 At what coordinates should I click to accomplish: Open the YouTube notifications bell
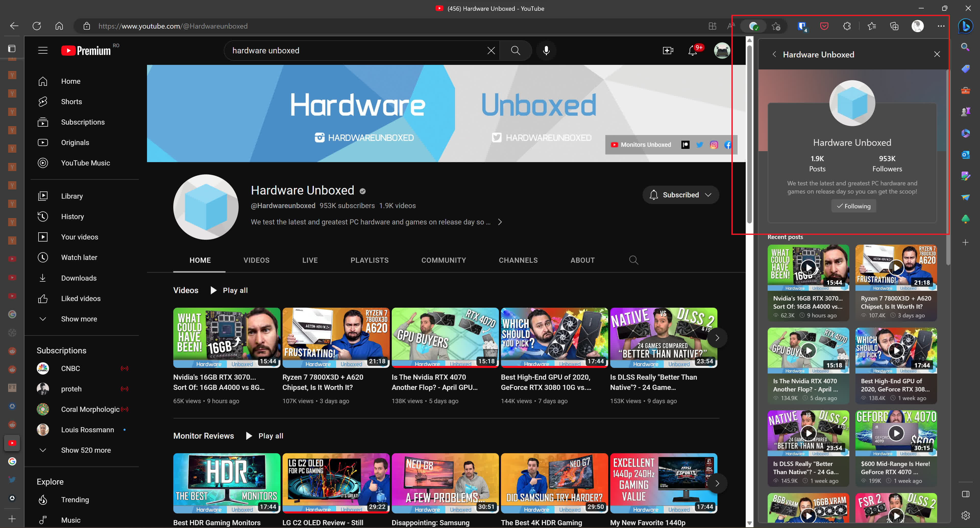[692, 50]
